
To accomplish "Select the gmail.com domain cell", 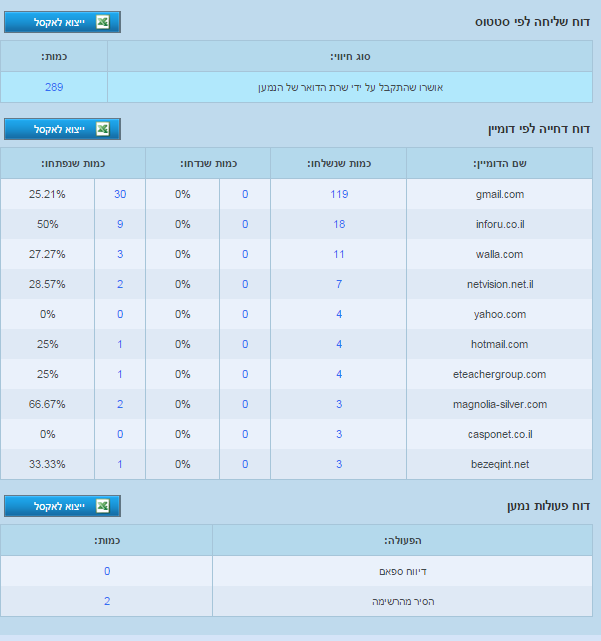I will 499,194.
